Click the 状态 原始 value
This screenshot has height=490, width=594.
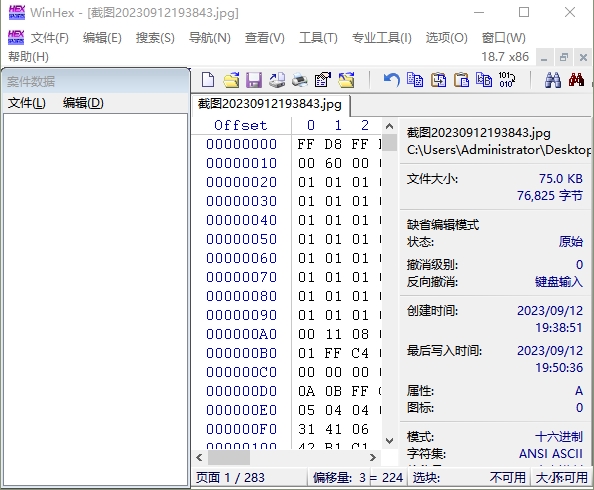click(571, 242)
